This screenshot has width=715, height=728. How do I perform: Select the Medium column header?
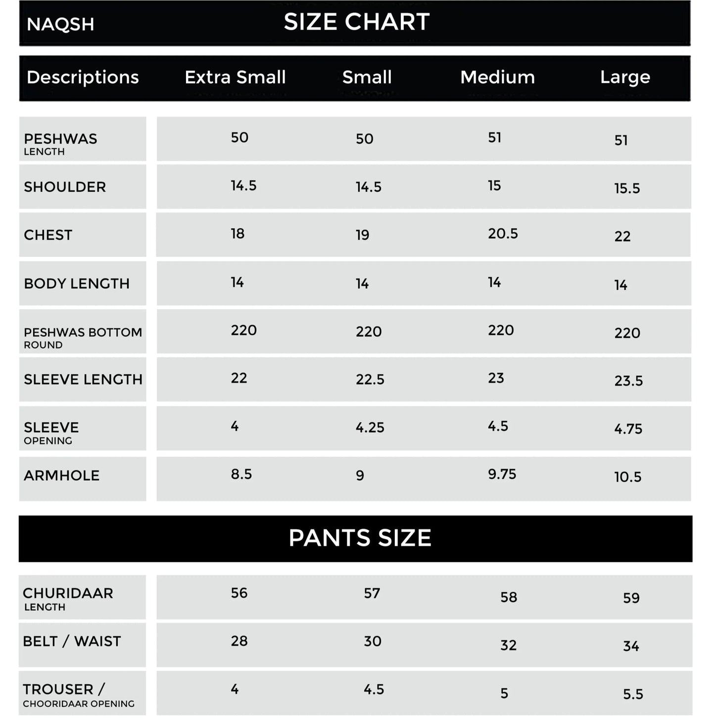pyautogui.click(x=498, y=77)
